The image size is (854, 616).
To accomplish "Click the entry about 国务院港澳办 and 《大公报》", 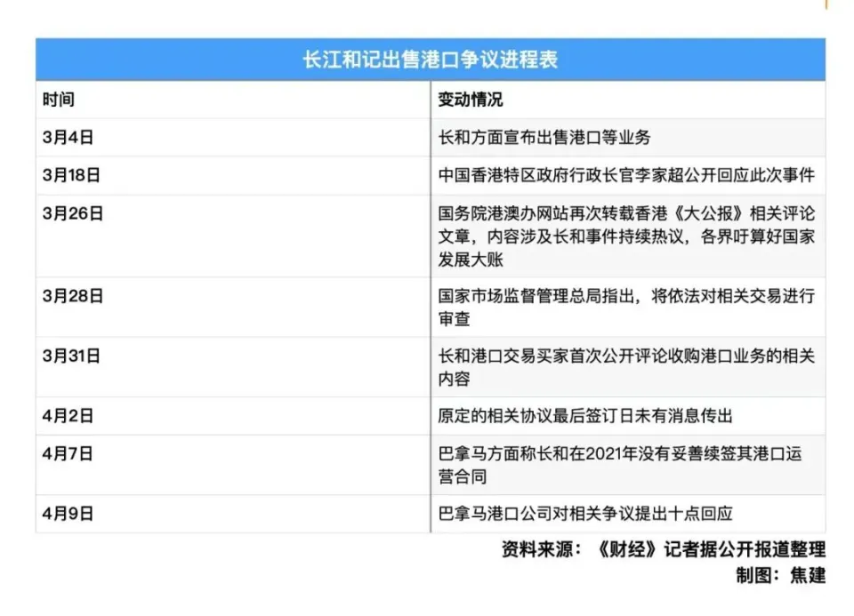I will click(x=626, y=237).
